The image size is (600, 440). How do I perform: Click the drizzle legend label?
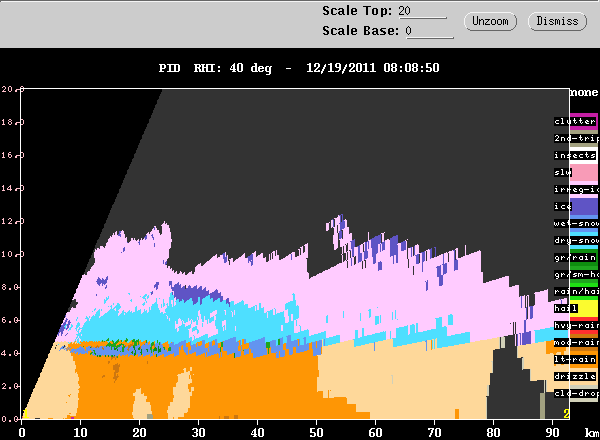tap(575, 376)
